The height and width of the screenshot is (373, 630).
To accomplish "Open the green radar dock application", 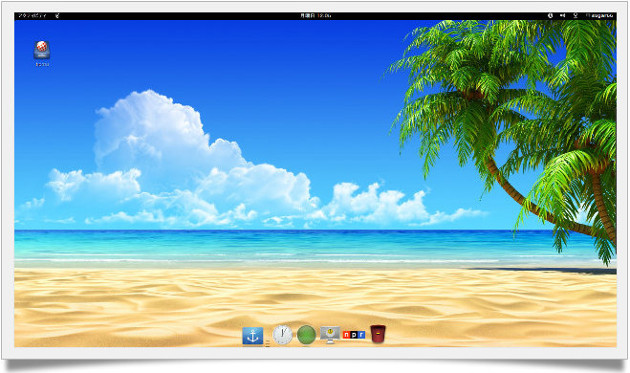I will point(306,335).
